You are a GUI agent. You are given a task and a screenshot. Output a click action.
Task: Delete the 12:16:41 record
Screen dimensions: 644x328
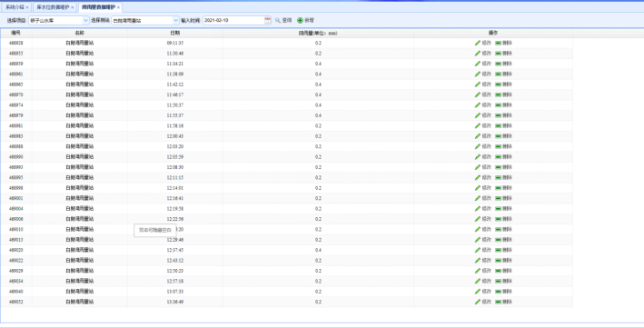click(504, 198)
